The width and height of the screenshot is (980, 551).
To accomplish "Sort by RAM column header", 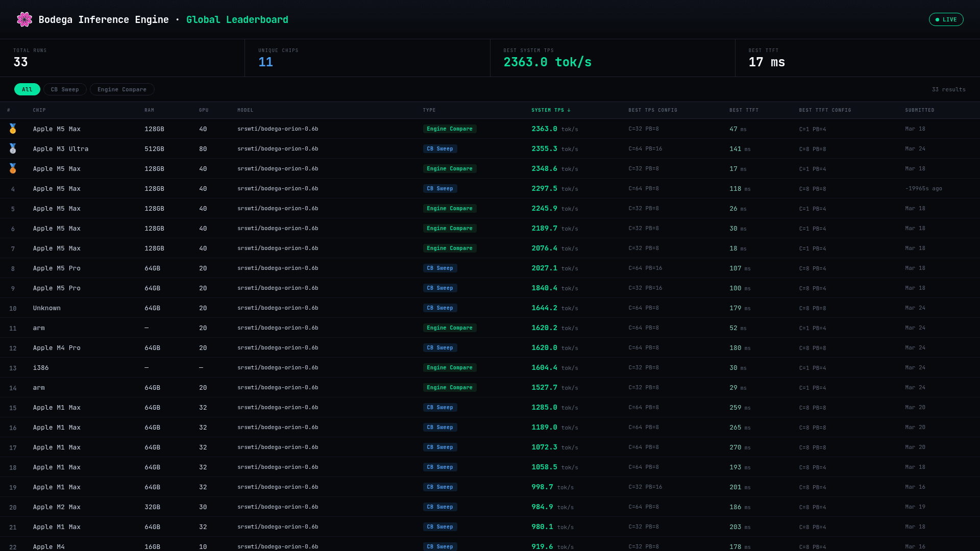I will coord(149,110).
